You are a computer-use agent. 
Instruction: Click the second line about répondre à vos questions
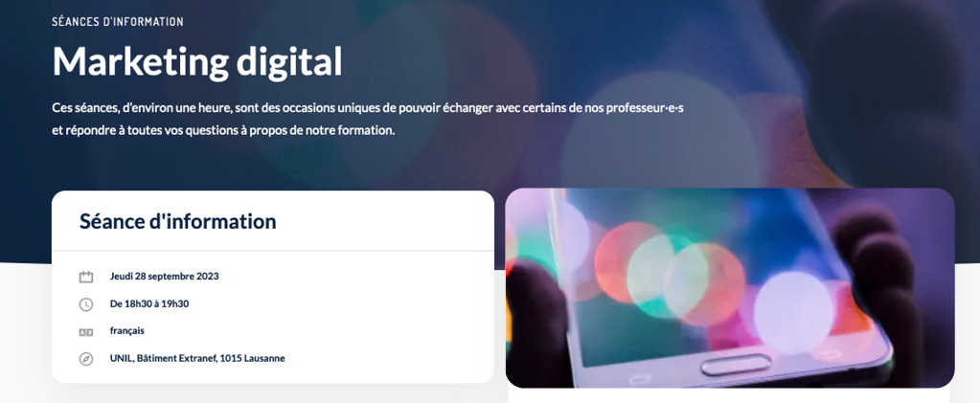click(x=224, y=132)
